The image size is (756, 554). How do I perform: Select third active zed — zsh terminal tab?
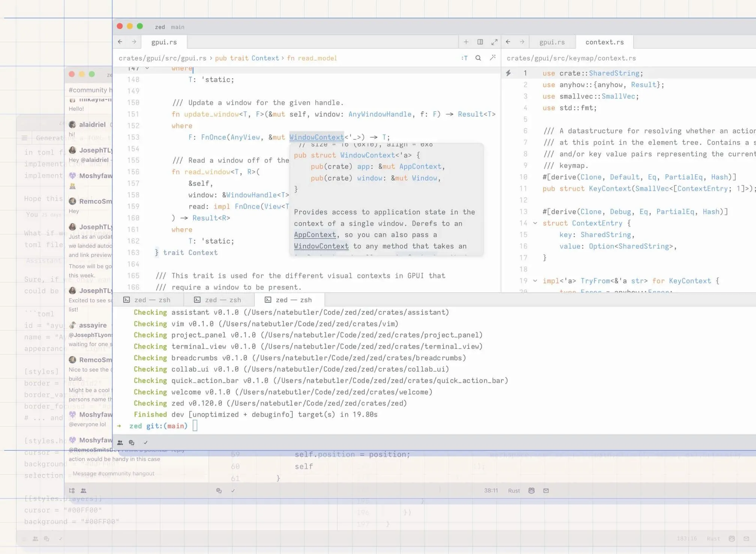click(289, 300)
